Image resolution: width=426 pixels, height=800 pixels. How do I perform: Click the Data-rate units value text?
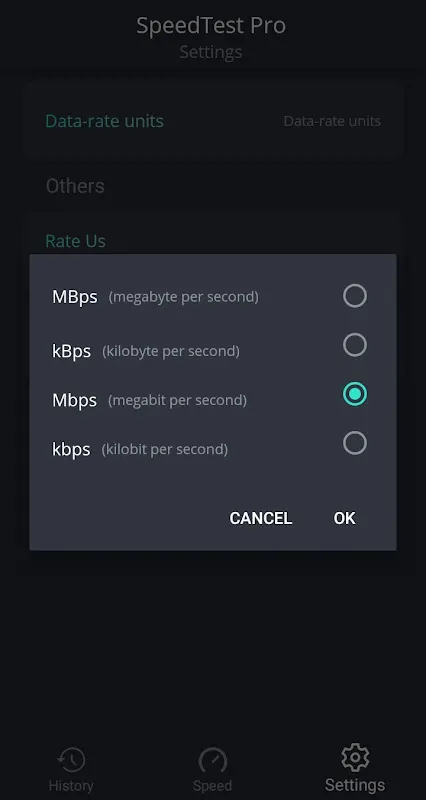point(332,121)
